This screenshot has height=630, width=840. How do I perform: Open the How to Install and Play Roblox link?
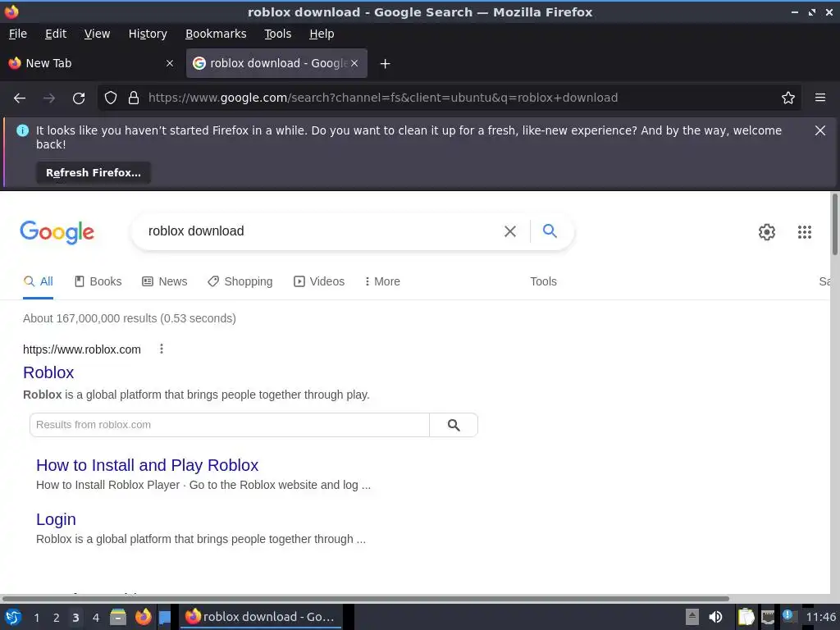point(148,465)
